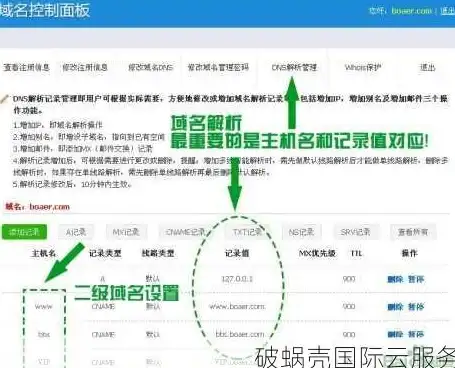
Task: Pause the 127.0.0.1 A record
Action: [x=416, y=279]
